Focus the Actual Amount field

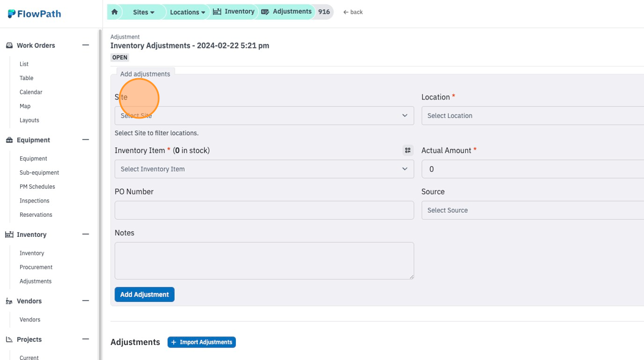pyautogui.click(x=532, y=169)
